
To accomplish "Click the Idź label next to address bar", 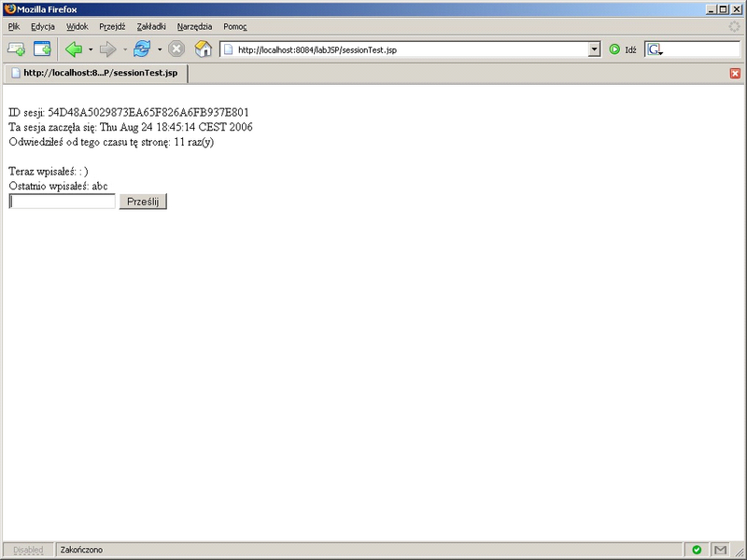I will [x=631, y=49].
